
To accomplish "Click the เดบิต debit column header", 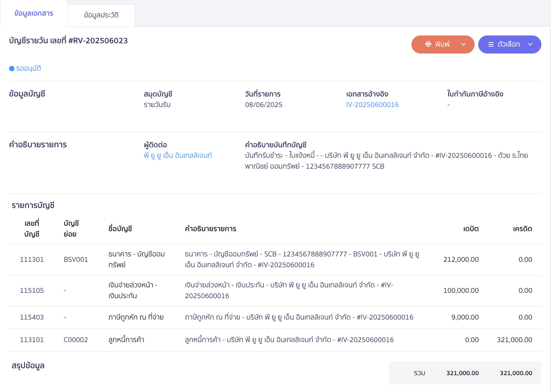I will coord(471,229).
